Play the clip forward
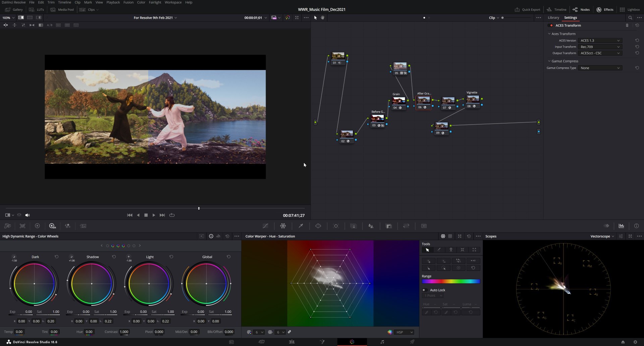The width and height of the screenshot is (644, 346). tap(154, 215)
